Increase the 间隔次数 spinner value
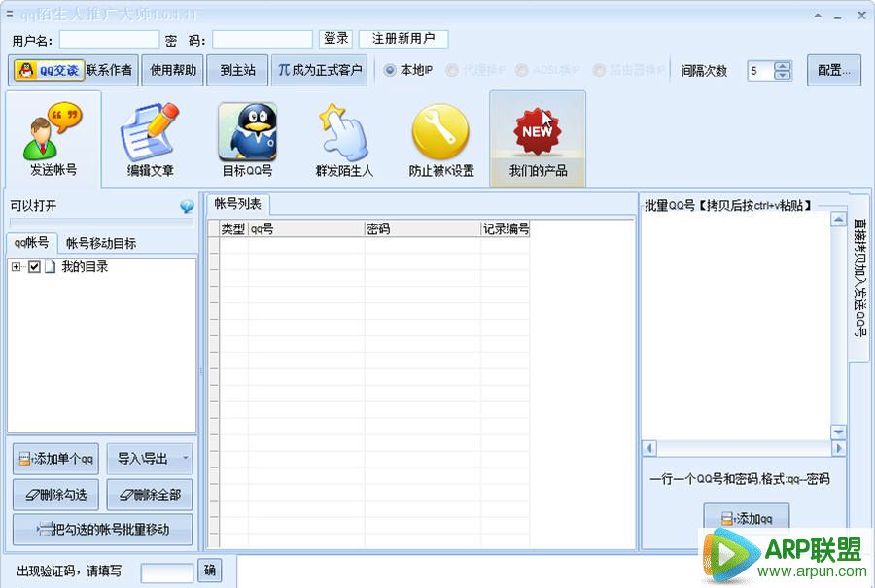The image size is (875, 588). pos(783,66)
